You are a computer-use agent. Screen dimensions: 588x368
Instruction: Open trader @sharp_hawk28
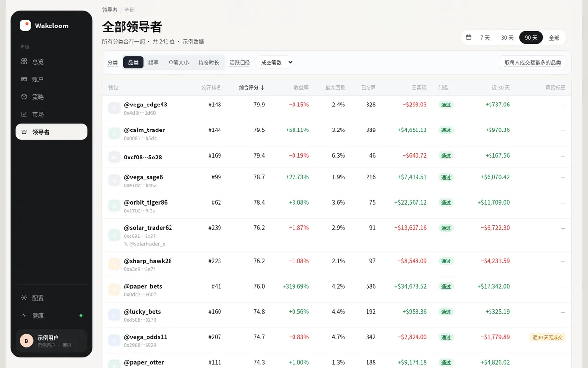click(x=148, y=261)
